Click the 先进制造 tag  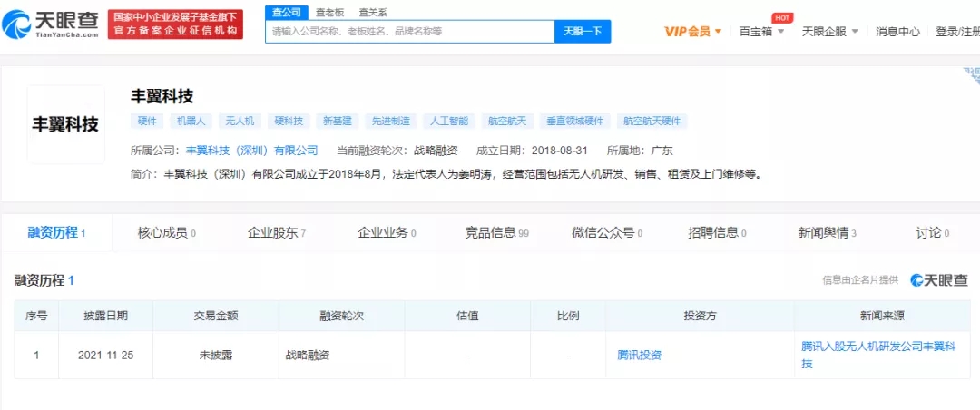[x=390, y=122]
